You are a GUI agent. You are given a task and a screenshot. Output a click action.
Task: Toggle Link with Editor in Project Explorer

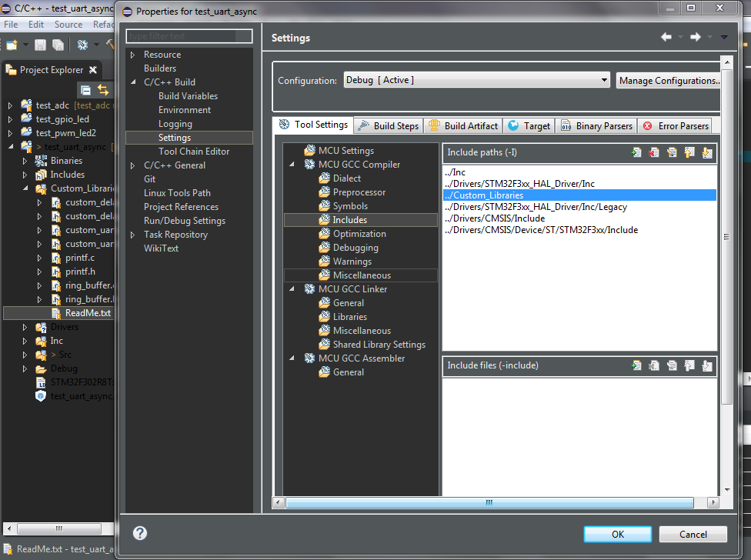103,91
